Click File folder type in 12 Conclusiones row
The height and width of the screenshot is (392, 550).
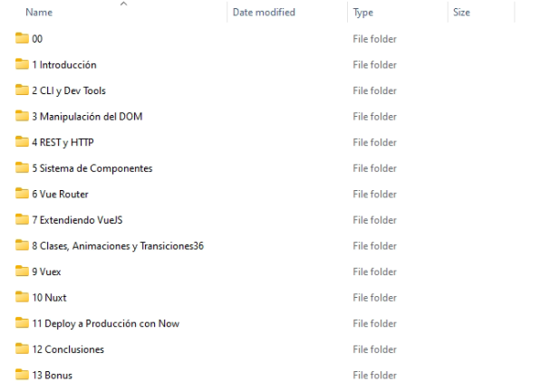pos(374,349)
